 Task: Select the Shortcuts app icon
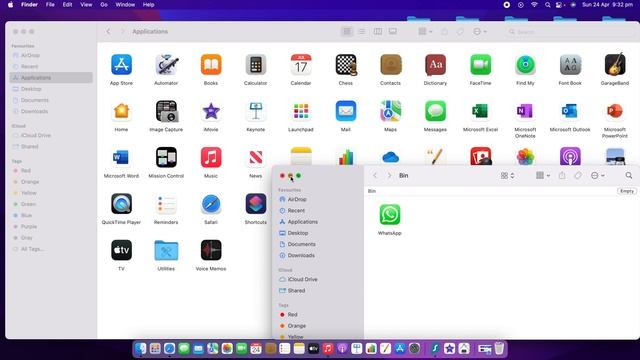[x=256, y=204]
